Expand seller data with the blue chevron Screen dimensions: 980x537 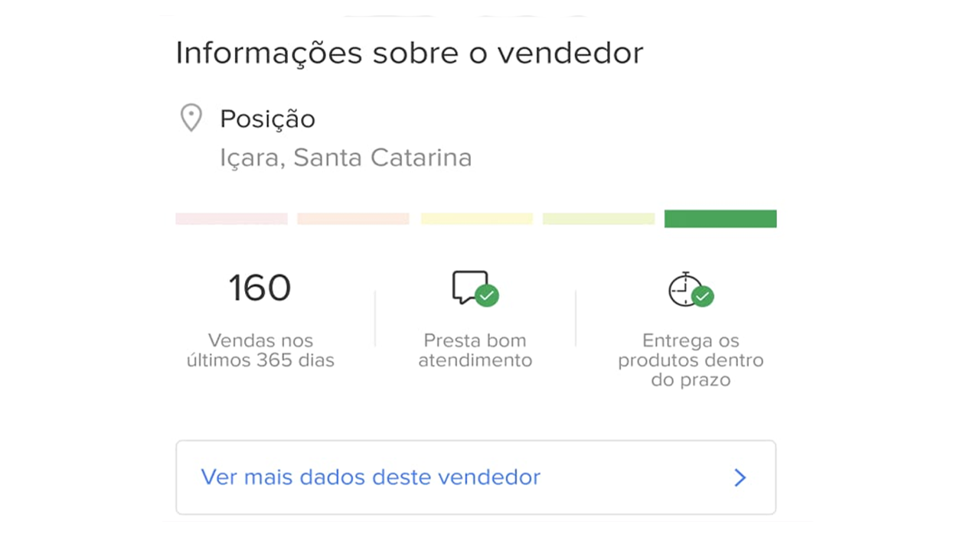pyautogui.click(x=740, y=478)
